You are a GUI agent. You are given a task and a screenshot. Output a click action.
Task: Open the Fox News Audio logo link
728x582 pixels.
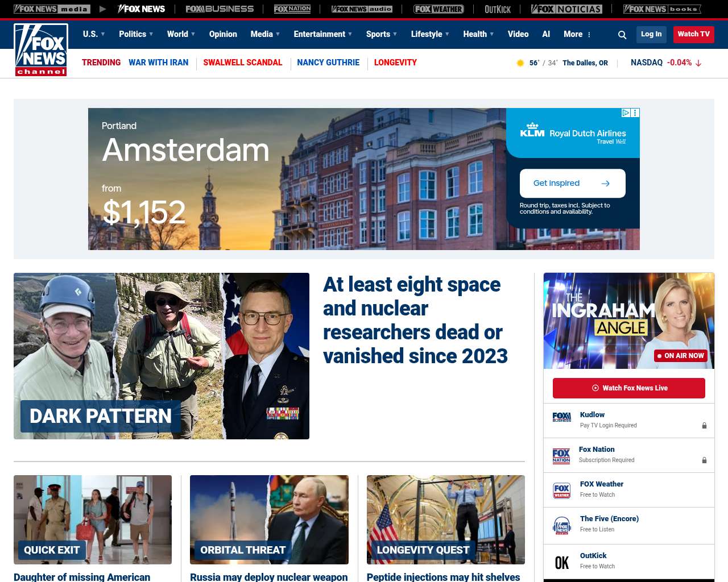[362, 9]
